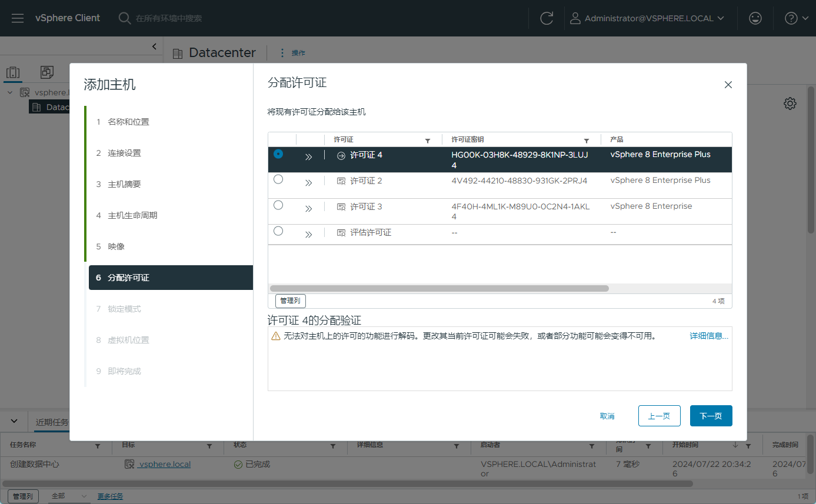Click 取消 to cancel the wizard

607,416
